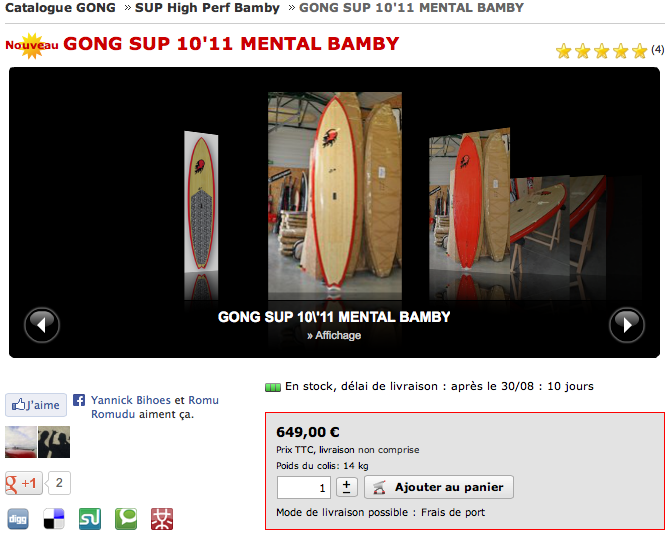Screen dimensions: 670x537
Task: Click Ajouter au panier button
Action: [439, 487]
